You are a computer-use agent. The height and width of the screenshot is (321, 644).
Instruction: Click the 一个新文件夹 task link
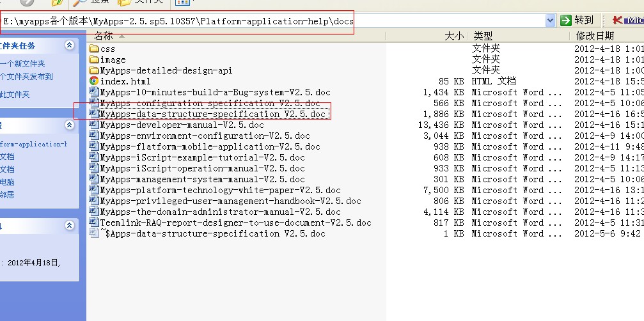[x=22, y=64]
